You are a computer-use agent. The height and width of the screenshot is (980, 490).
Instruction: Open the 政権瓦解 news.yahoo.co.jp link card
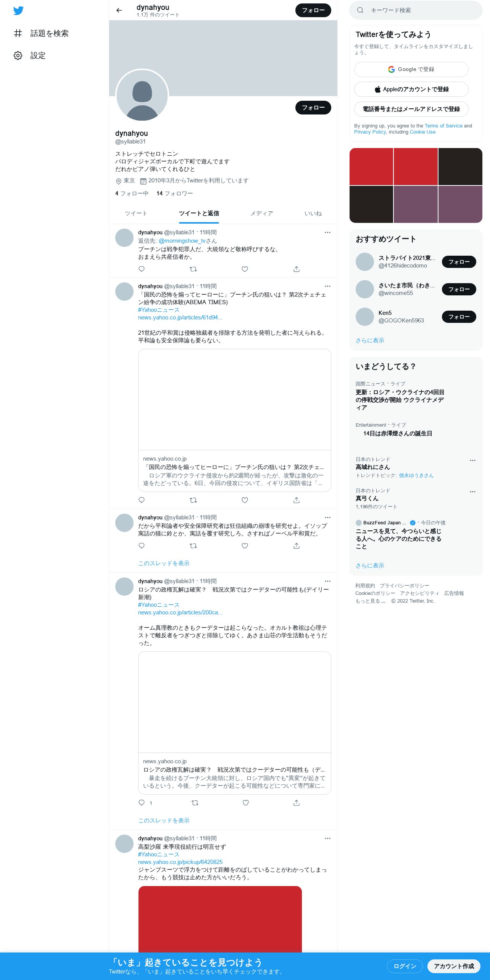234,723
